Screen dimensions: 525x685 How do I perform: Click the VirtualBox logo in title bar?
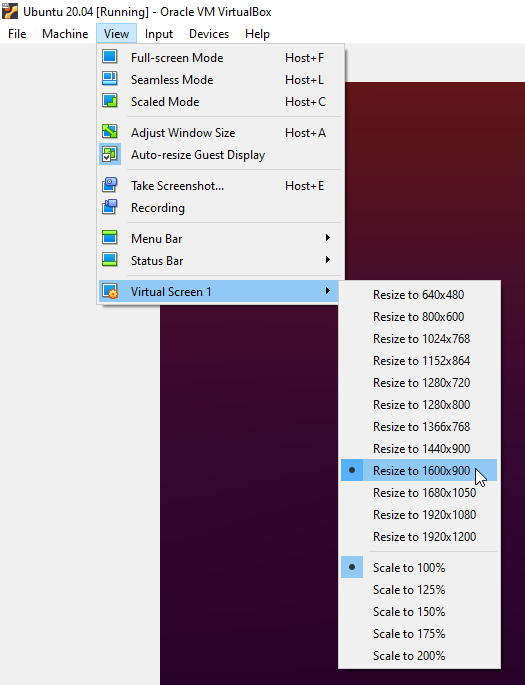coord(10,11)
